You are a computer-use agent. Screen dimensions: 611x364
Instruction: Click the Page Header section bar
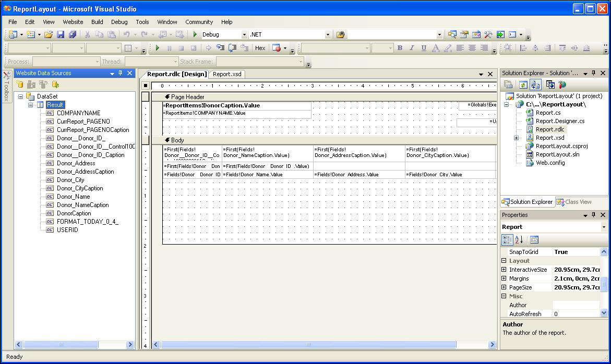tap(324, 97)
